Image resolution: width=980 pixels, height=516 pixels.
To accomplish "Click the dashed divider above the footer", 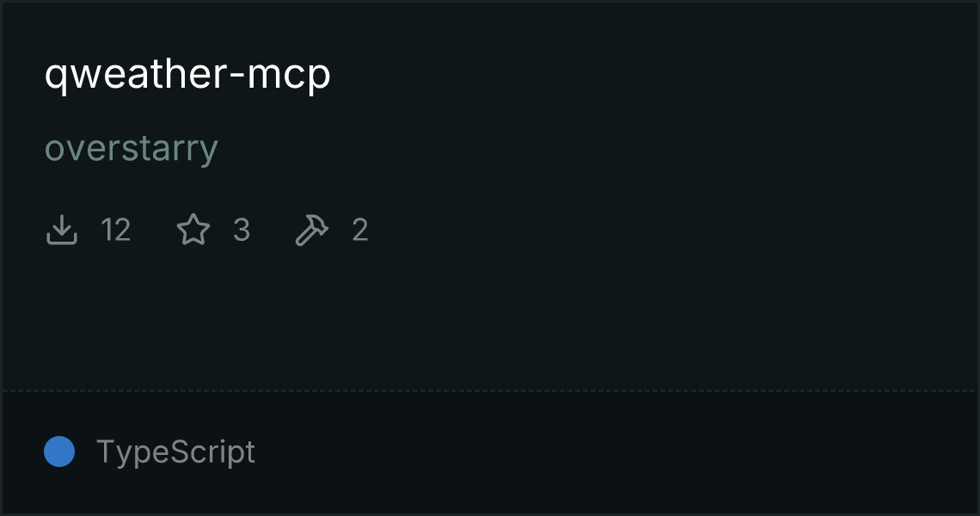I will click(489, 391).
